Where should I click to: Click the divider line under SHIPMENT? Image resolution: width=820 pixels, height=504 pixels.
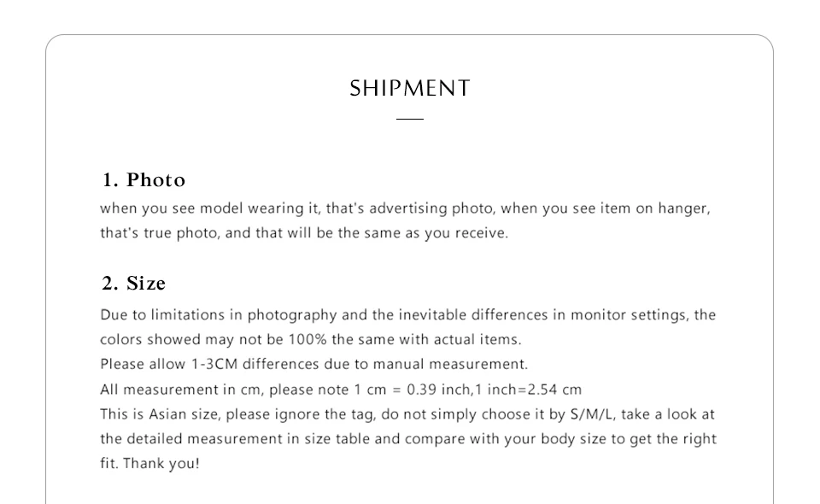pyautogui.click(x=410, y=120)
